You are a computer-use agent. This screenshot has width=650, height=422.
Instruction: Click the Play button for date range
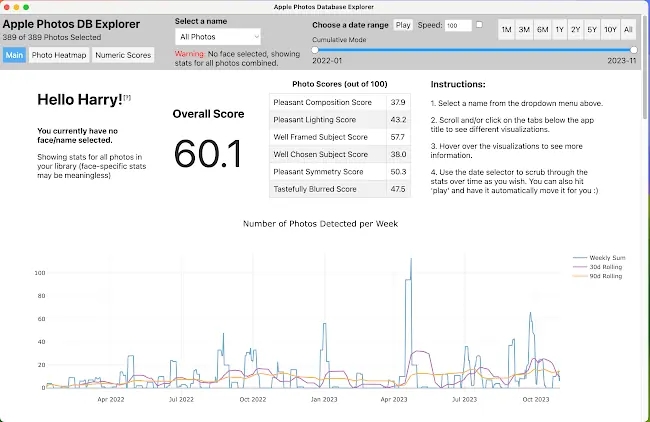403,25
